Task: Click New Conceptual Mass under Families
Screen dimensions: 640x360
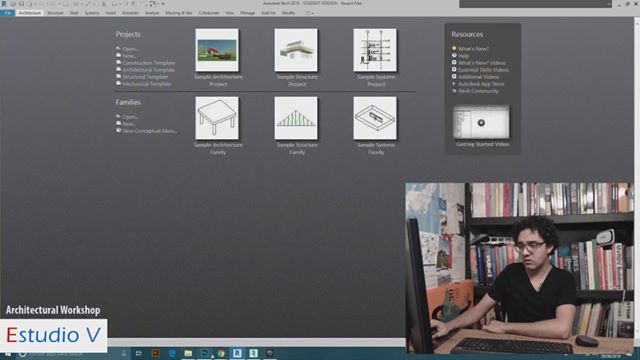Action: [149, 131]
